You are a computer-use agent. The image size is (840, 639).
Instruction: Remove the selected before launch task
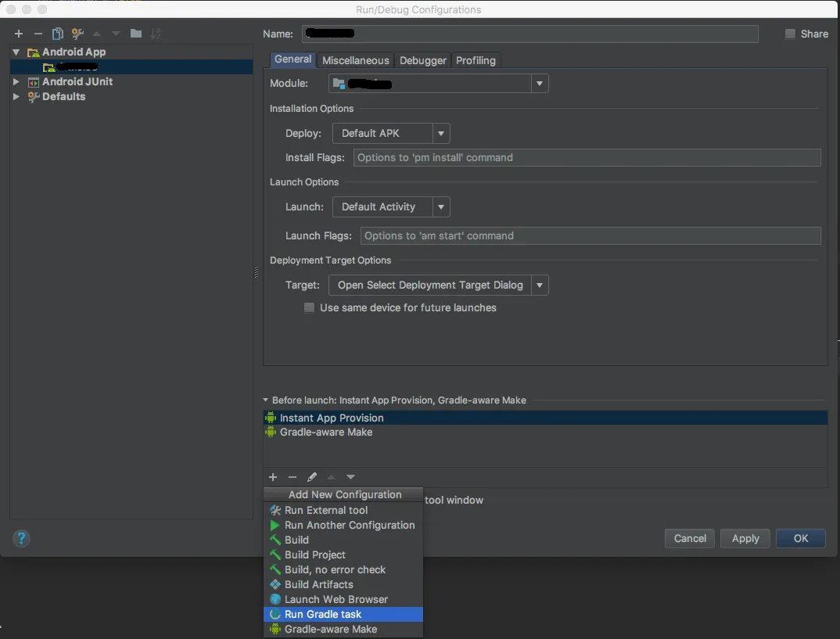point(293,476)
